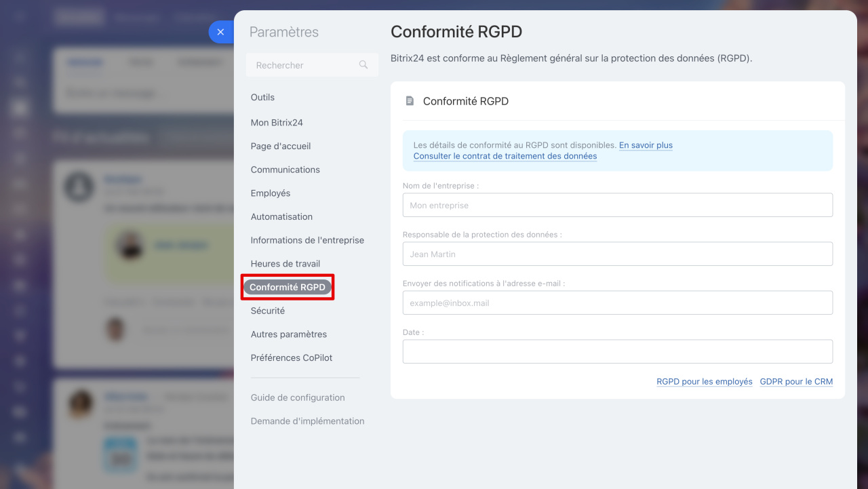Click the Date input field
The width and height of the screenshot is (868, 489).
(x=618, y=351)
